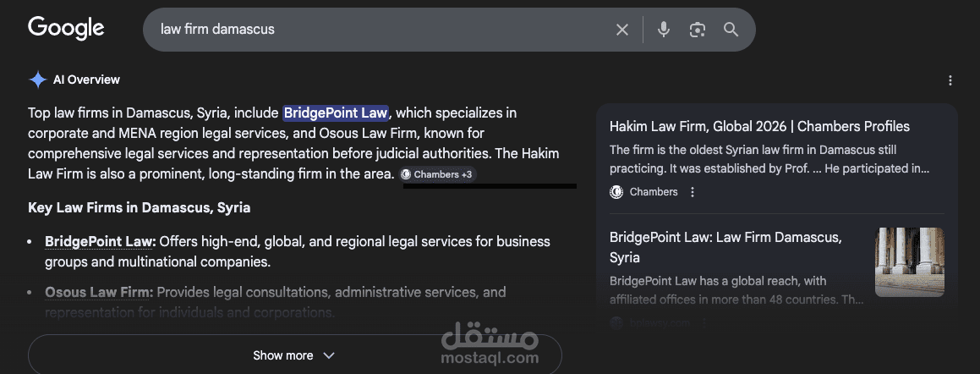Open BridgePoint Law bullet item link
980x374 pixels.
[101, 241]
